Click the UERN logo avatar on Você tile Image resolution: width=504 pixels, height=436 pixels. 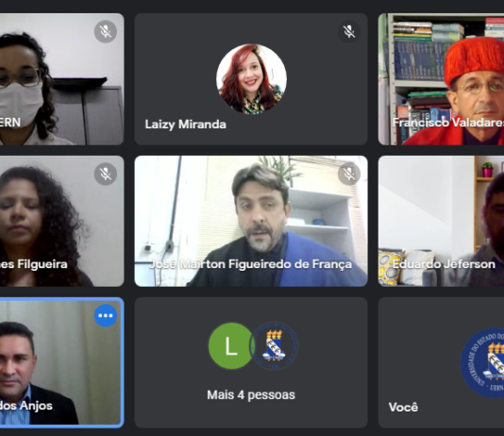click(x=482, y=362)
